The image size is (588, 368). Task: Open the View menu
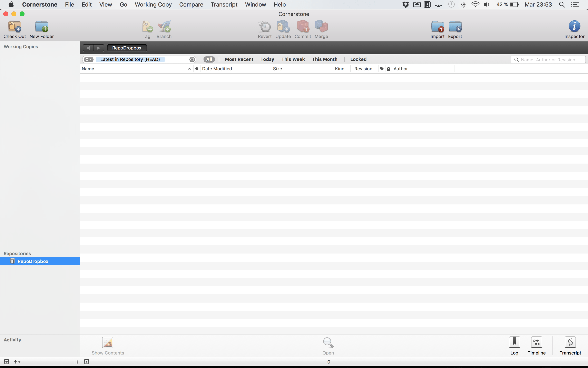tap(106, 5)
